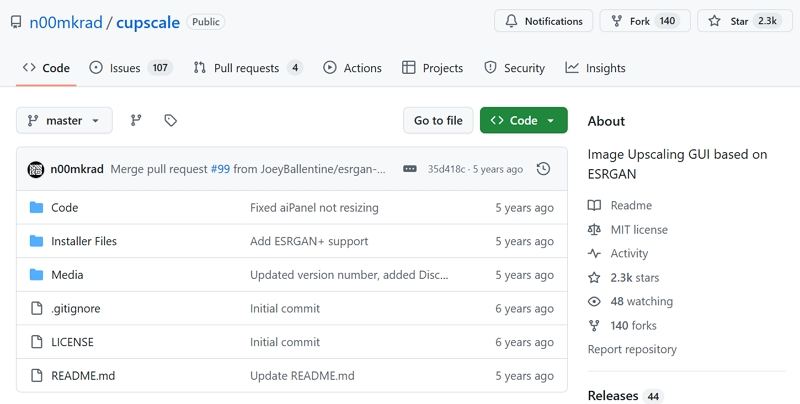View commit history via clock icon
This screenshot has height=404, width=800.
[x=543, y=169]
